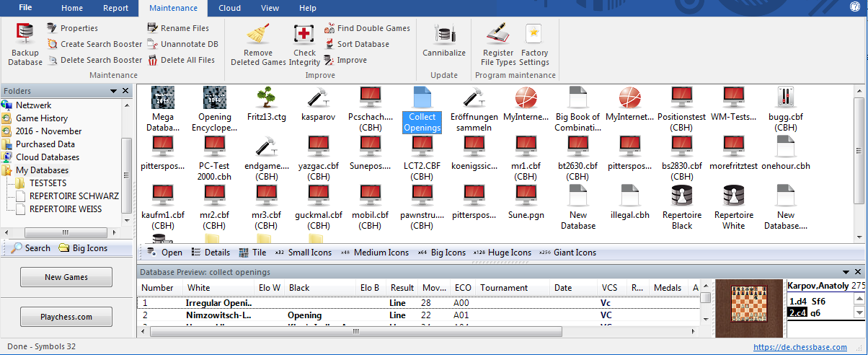This screenshot has height=355, width=868.
Task: Click the Playchess.com button
Action: click(x=66, y=317)
